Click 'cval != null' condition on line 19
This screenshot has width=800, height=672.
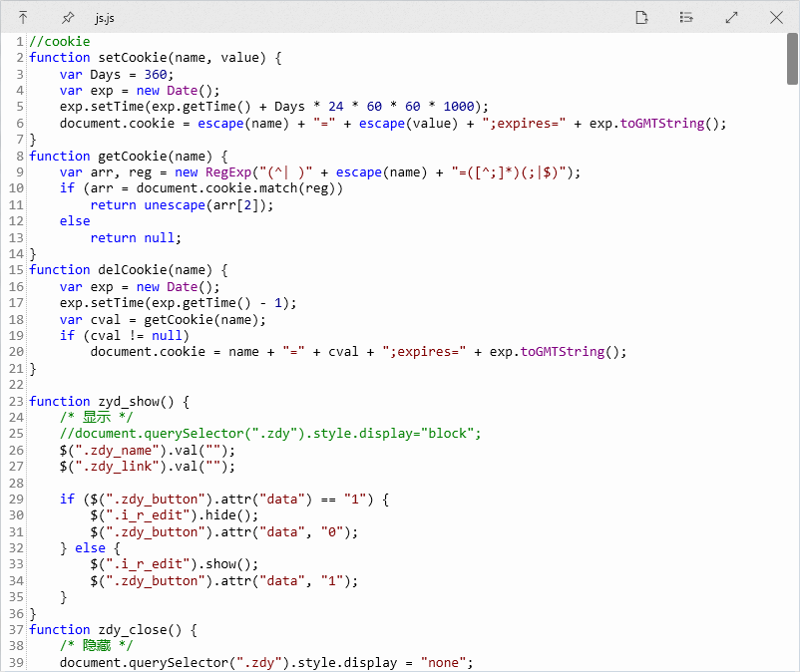point(137,336)
